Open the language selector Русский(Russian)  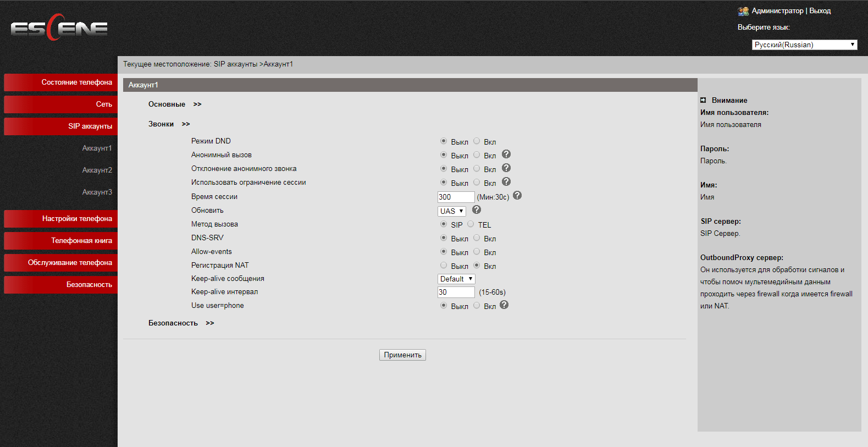[804, 45]
